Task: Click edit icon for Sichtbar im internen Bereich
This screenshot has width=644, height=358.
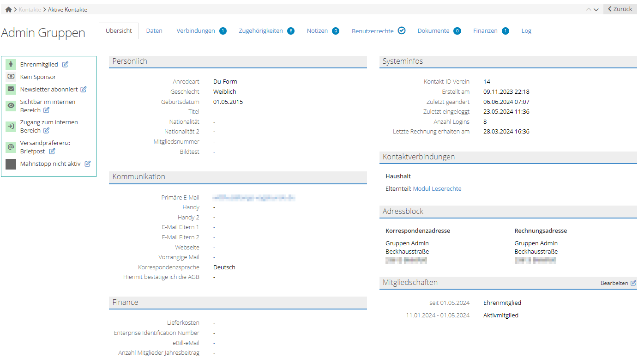Action: pyautogui.click(x=46, y=110)
